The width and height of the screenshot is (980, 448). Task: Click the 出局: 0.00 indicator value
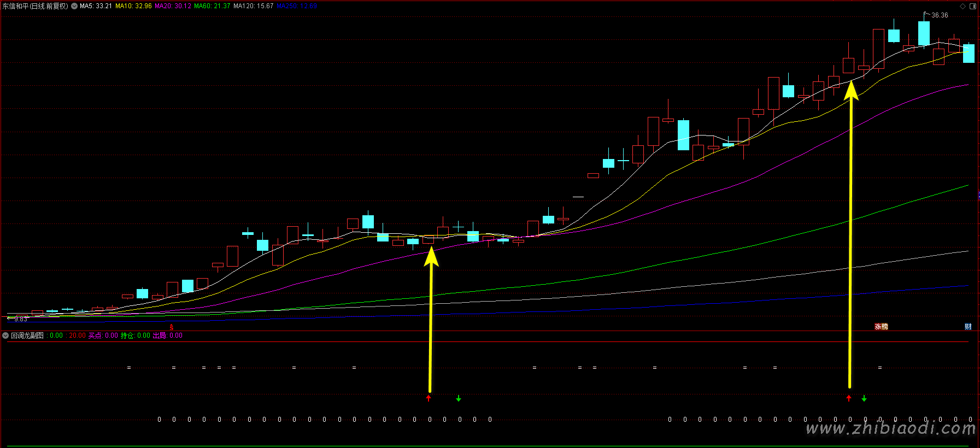(167, 335)
